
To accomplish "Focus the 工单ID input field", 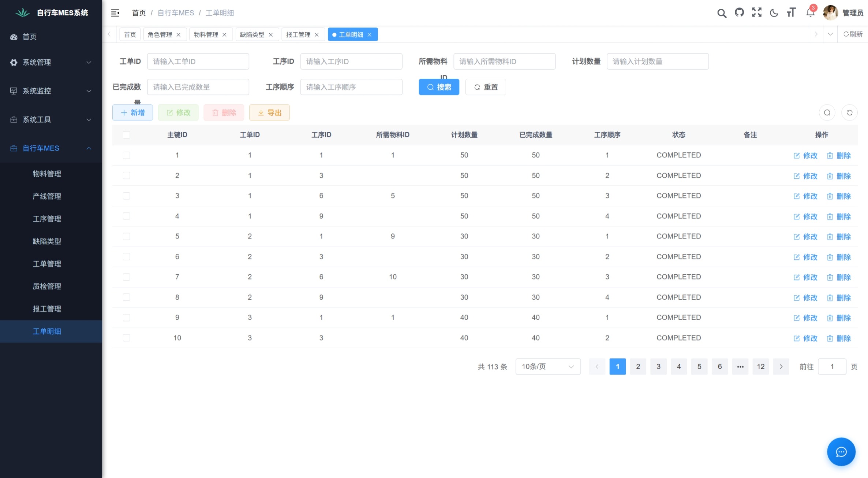I will coord(198,62).
